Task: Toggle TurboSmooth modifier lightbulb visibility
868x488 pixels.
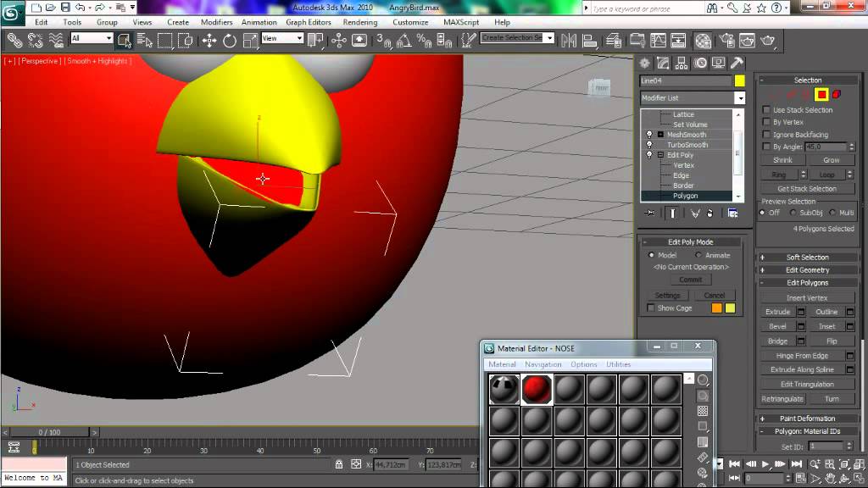Action: point(649,144)
